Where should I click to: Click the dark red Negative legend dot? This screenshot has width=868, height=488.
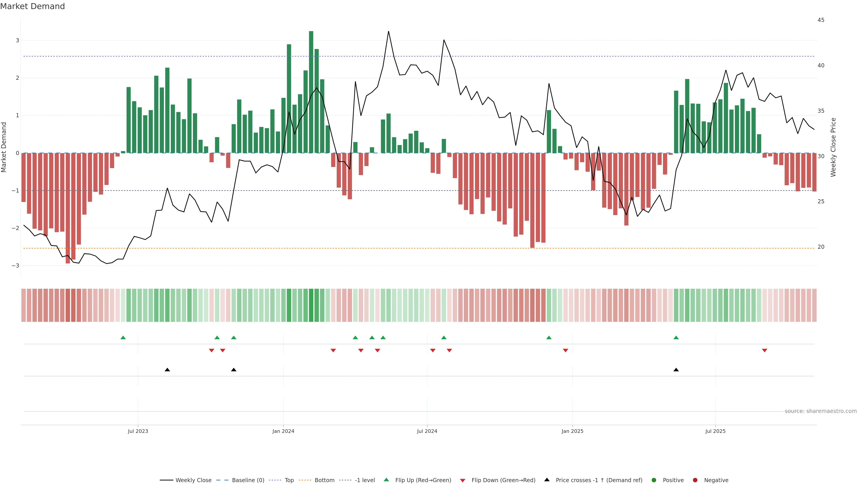coord(695,480)
